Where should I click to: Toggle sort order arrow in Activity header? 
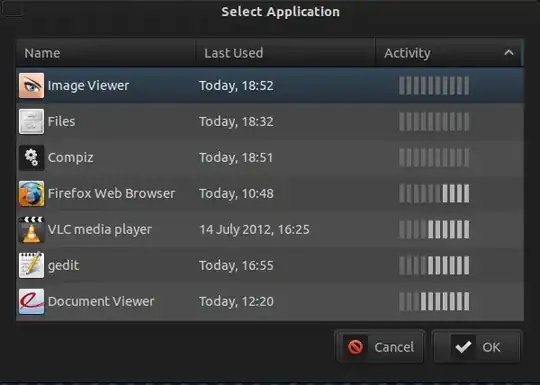[x=509, y=53]
